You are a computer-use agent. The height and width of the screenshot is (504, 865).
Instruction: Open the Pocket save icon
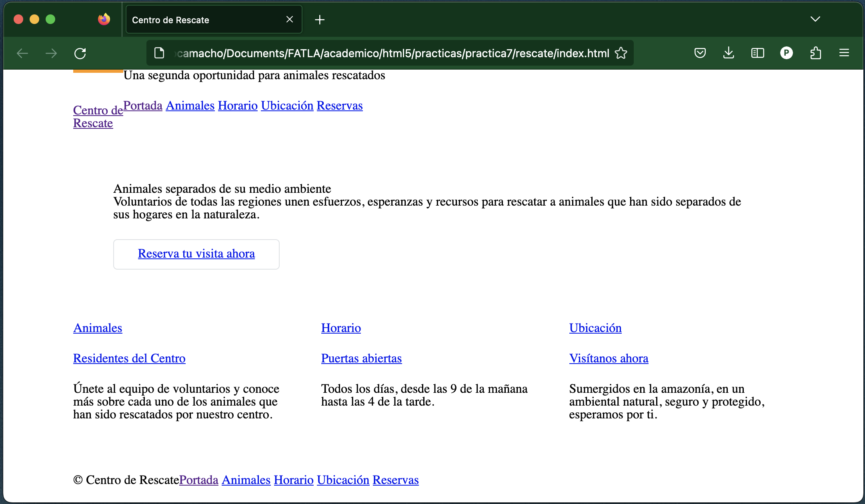[x=700, y=53]
